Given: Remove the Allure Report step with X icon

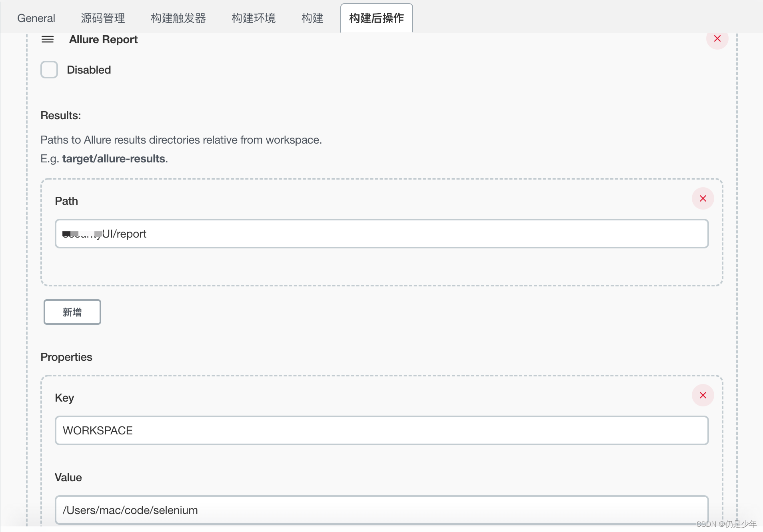Looking at the screenshot, I should click(x=717, y=38).
